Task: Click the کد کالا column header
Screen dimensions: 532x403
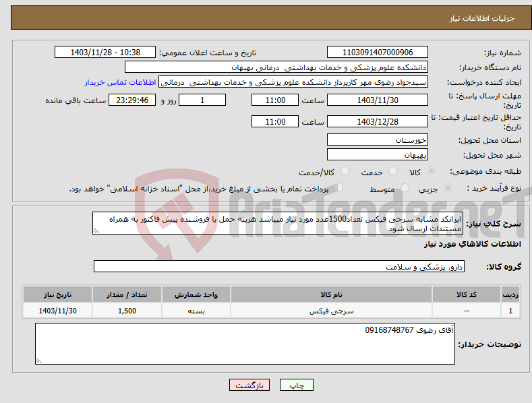Action: pos(467,294)
